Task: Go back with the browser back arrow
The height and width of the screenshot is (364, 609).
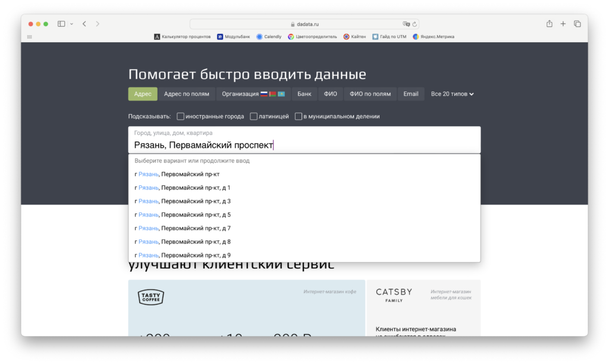Action: coord(84,24)
